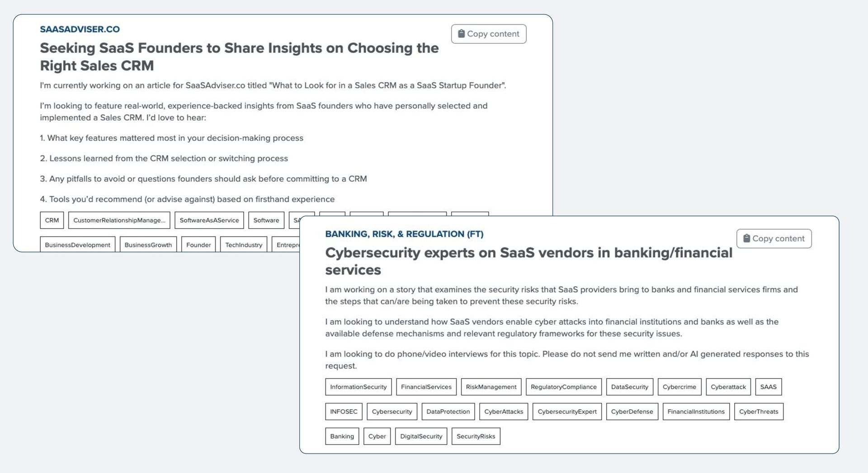
Task: Click clipboard icon on Banking query card
Action: 746,239
